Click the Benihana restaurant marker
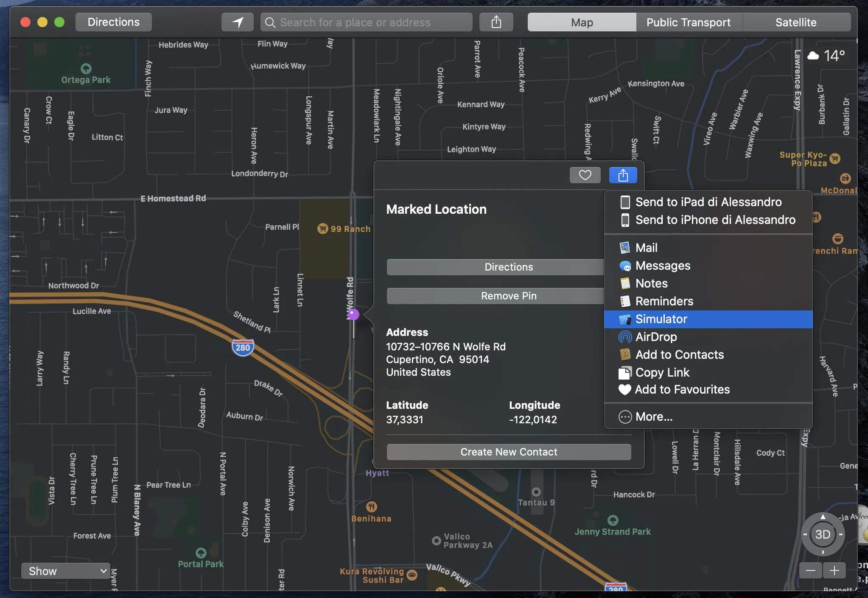This screenshot has height=598, width=868. [x=371, y=506]
